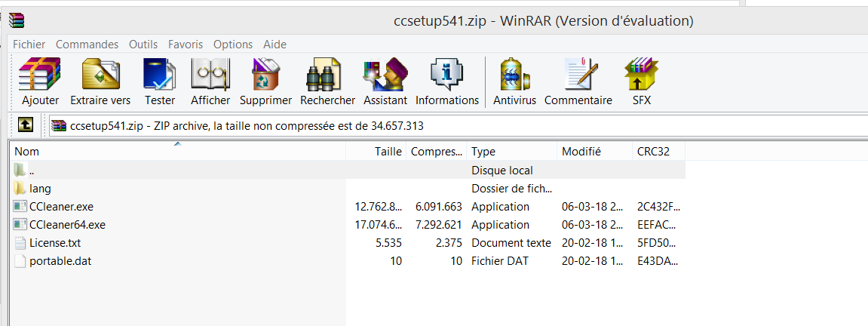Viewport: 868px width, 326px height.
Task: Start the Antivirus scan icon
Action: (515, 82)
